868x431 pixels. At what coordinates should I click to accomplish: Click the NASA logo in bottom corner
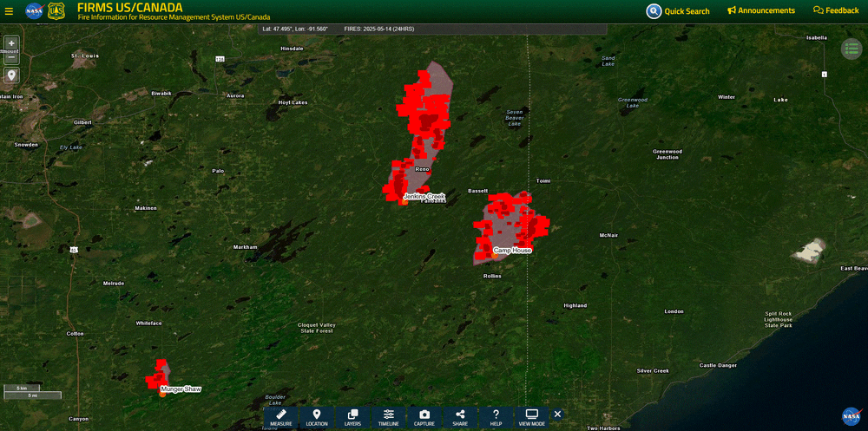click(852, 415)
